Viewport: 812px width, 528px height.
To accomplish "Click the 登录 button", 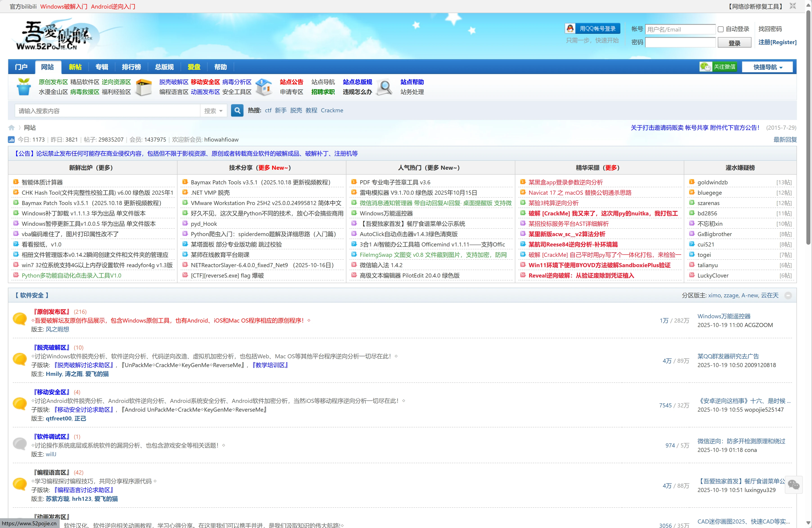I will point(734,43).
